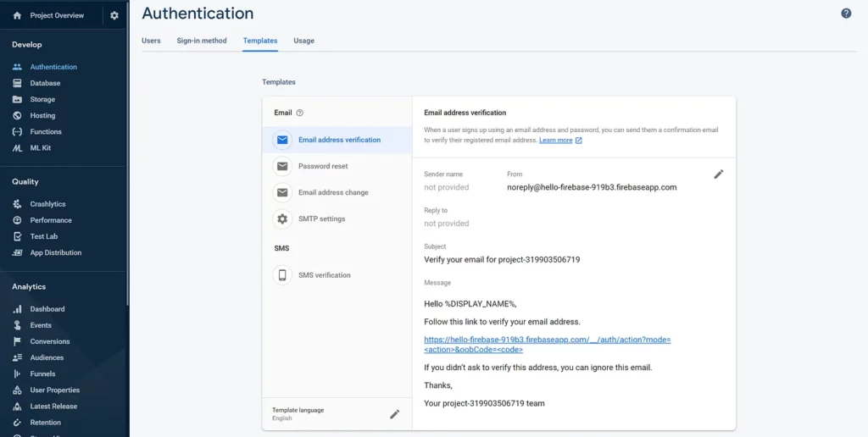This screenshot has width=868, height=437.
Task: Click the SMS verification phone icon
Action: [x=282, y=275]
